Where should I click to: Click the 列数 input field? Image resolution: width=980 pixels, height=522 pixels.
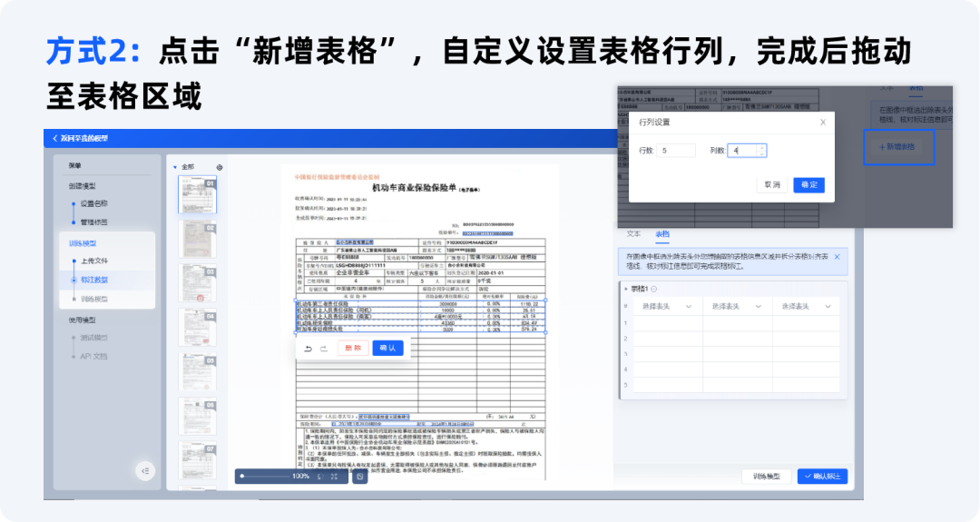coord(747,151)
